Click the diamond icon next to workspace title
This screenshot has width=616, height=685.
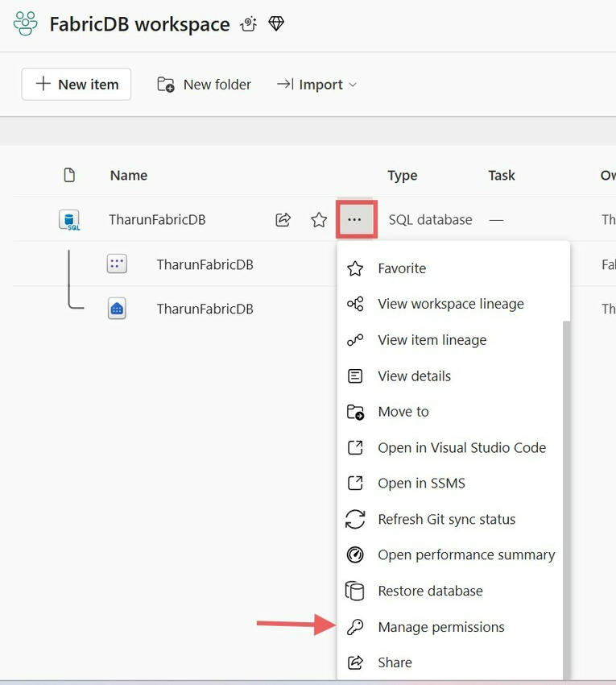(275, 23)
